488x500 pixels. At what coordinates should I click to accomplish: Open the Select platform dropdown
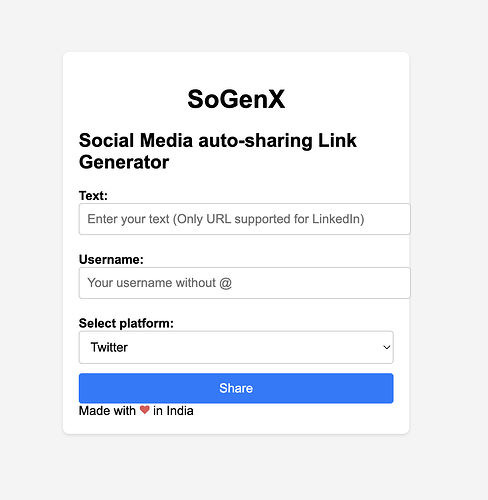click(x=236, y=347)
